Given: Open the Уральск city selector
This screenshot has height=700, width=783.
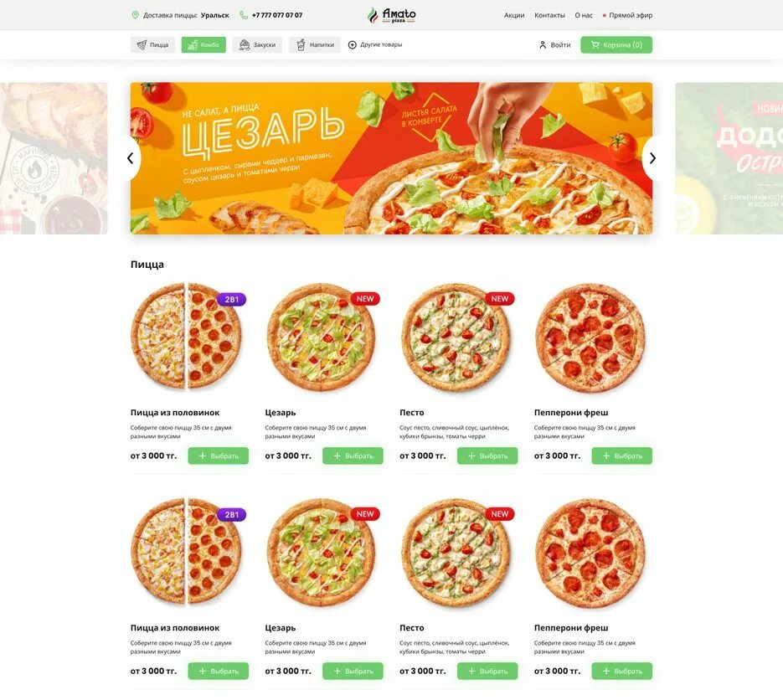Looking at the screenshot, I should pyautogui.click(x=214, y=15).
